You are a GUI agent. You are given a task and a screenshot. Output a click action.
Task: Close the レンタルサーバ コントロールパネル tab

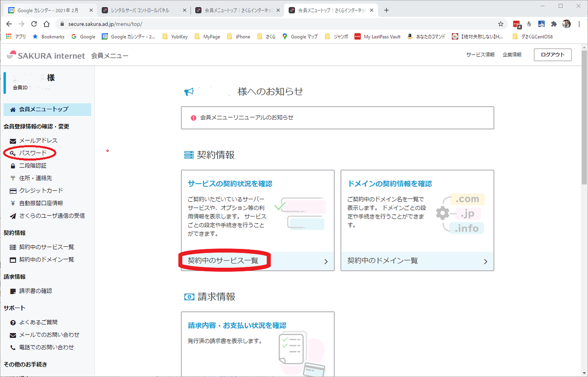pyautogui.click(x=184, y=10)
